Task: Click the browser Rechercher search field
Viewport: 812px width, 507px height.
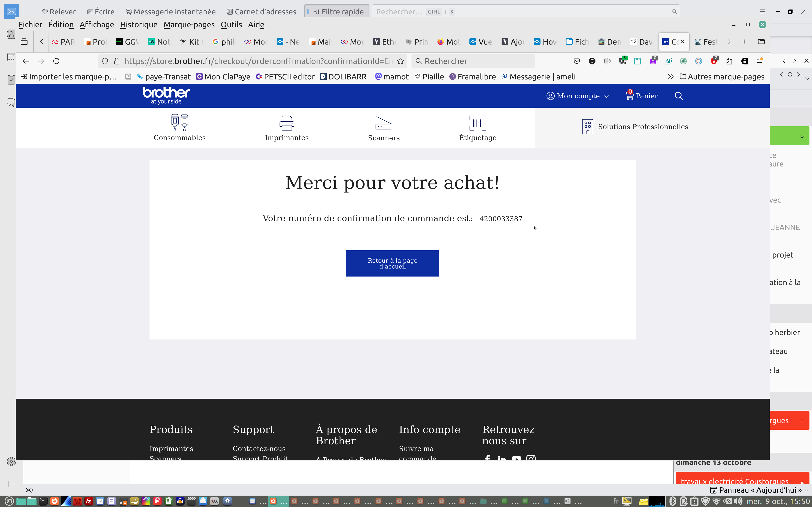Action: tap(473, 61)
